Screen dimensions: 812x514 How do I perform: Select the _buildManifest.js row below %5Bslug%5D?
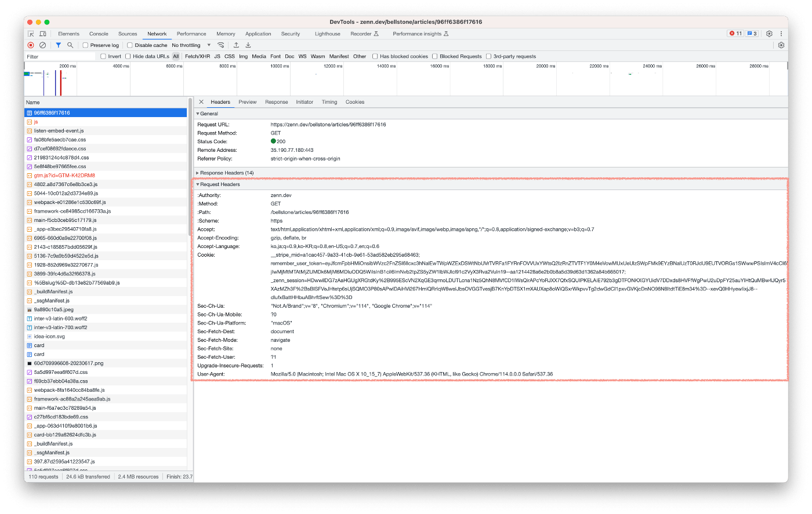106,291
